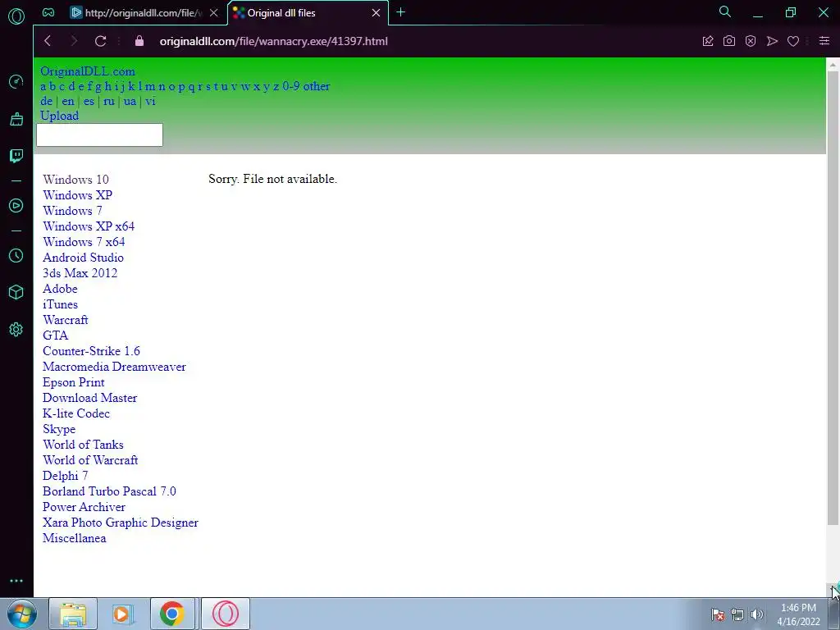The width and height of the screenshot is (840, 630).
Task: Open the Skype link
Action: tap(59, 429)
